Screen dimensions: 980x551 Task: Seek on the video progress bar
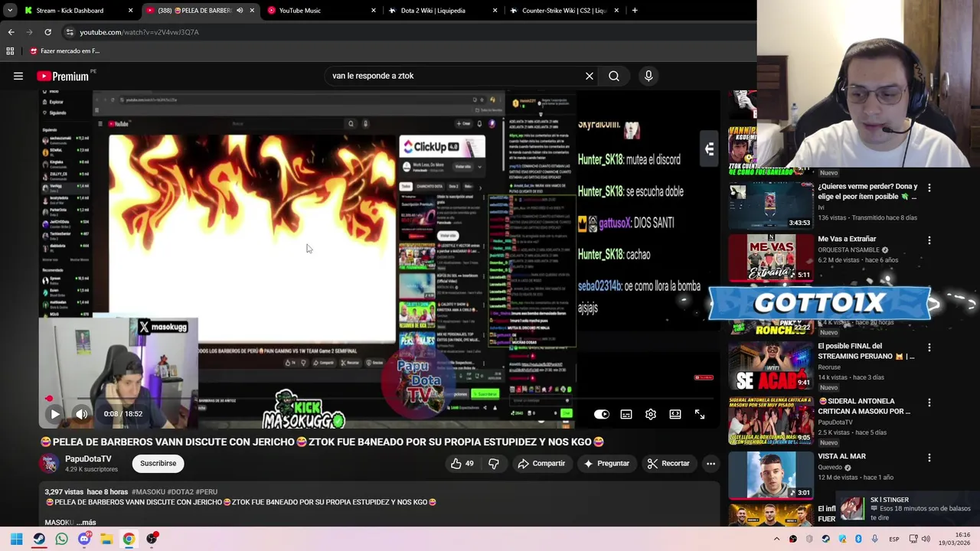379,399
